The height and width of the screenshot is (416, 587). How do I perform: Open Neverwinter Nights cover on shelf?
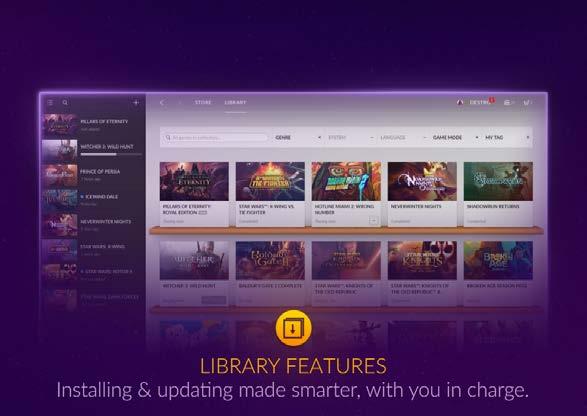[422, 181]
